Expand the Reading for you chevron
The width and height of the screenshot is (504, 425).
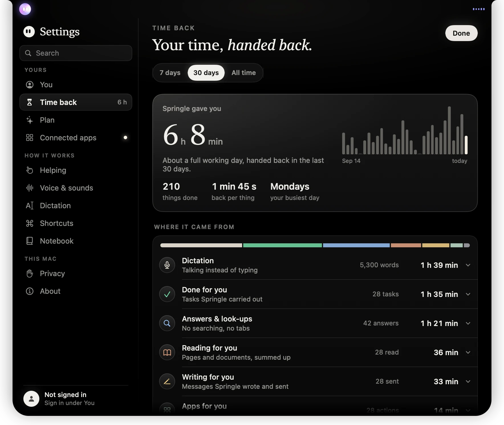pos(468,353)
